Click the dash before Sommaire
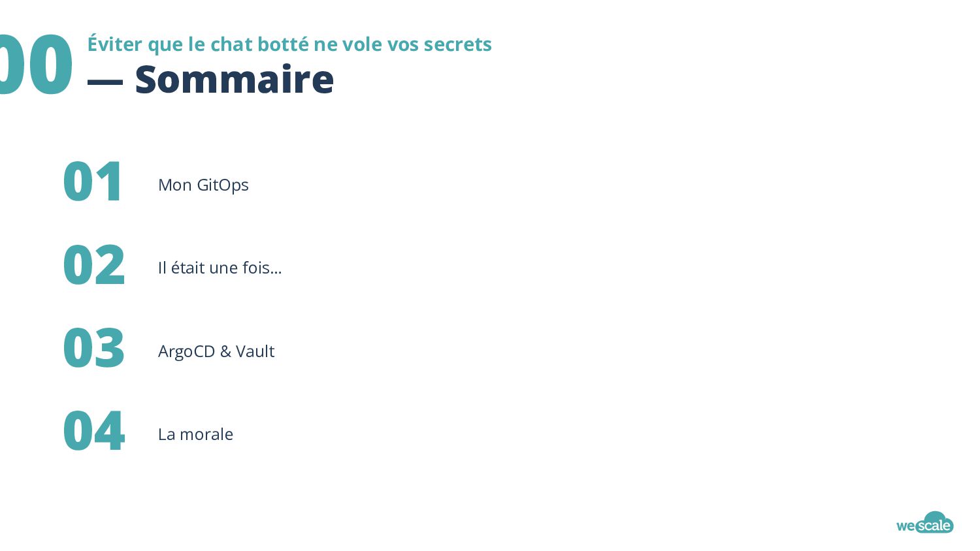The width and height of the screenshot is (980, 551). 105,82
